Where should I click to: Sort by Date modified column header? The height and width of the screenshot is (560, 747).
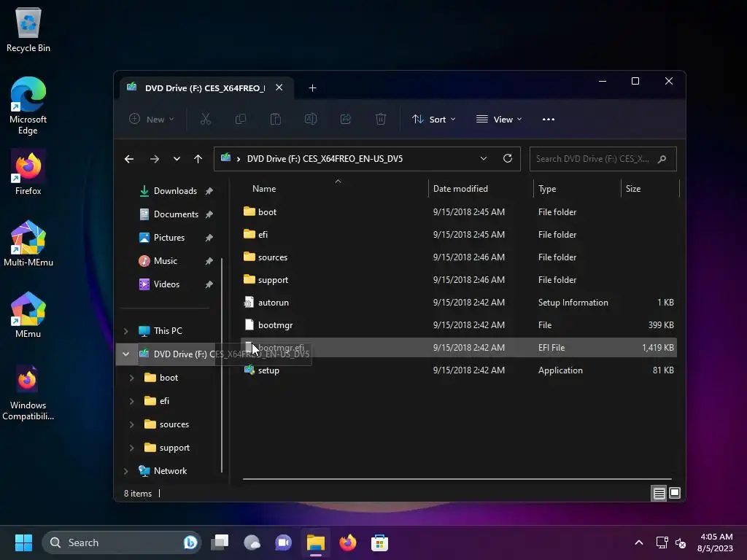tap(481, 189)
